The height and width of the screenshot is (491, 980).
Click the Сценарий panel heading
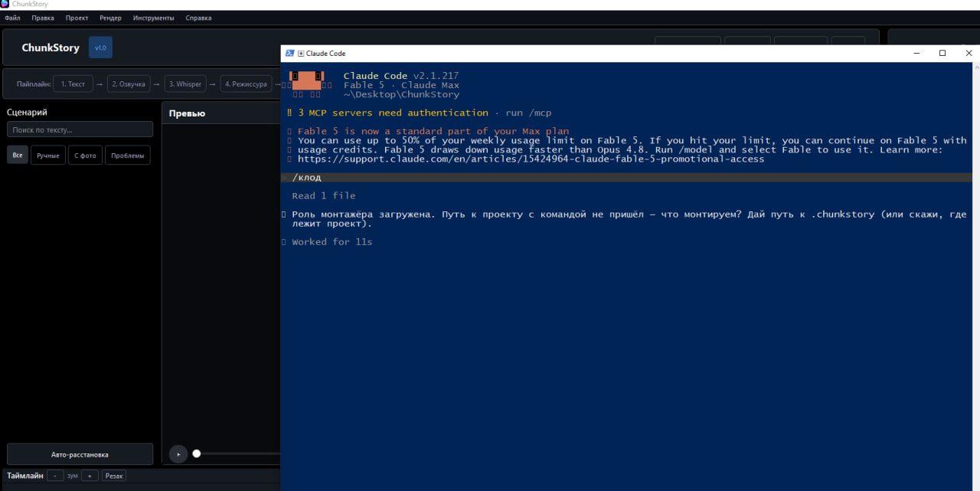[x=27, y=112]
